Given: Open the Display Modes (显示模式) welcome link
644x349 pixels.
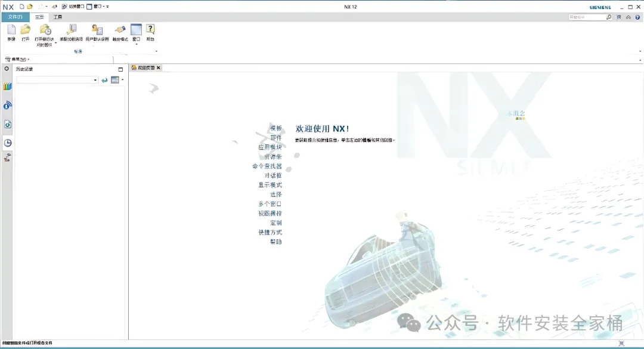Looking at the screenshot, I should pyautogui.click(x=270, y=185).
